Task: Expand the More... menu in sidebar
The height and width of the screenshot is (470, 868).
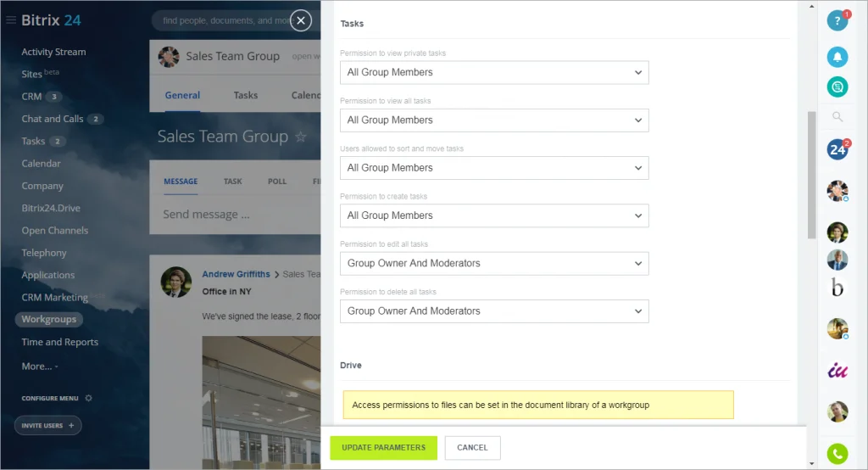Action: tap(39, 366)
